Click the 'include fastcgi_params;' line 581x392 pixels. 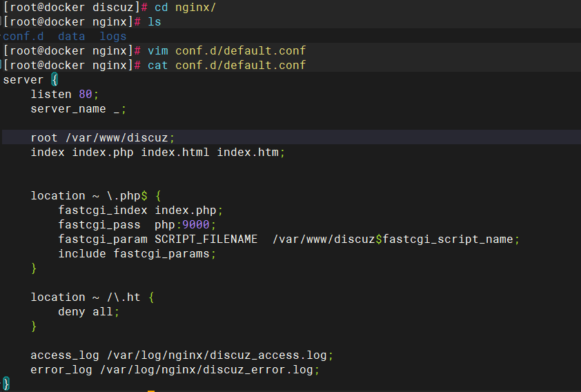click(137, 253)
